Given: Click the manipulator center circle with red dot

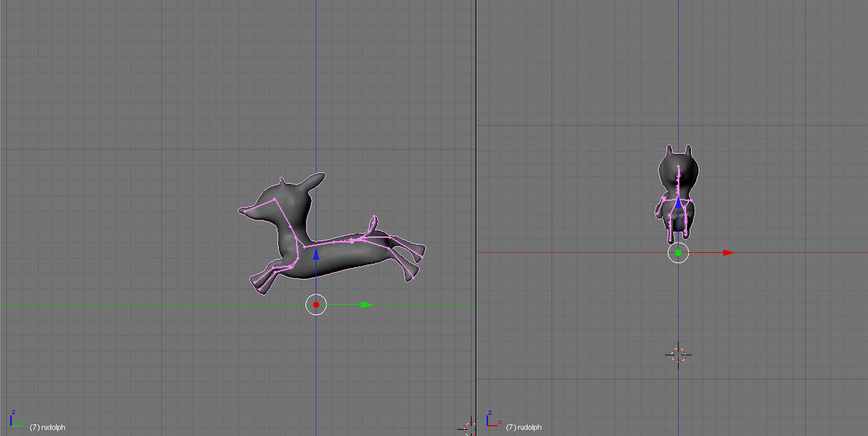Looking at the screenshot, I should 316,304.
